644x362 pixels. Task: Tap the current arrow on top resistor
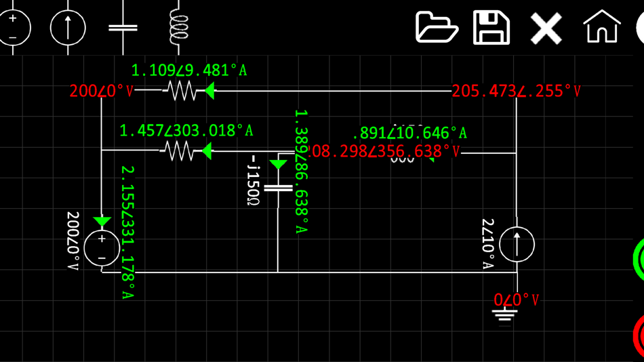tap(209, 91)
